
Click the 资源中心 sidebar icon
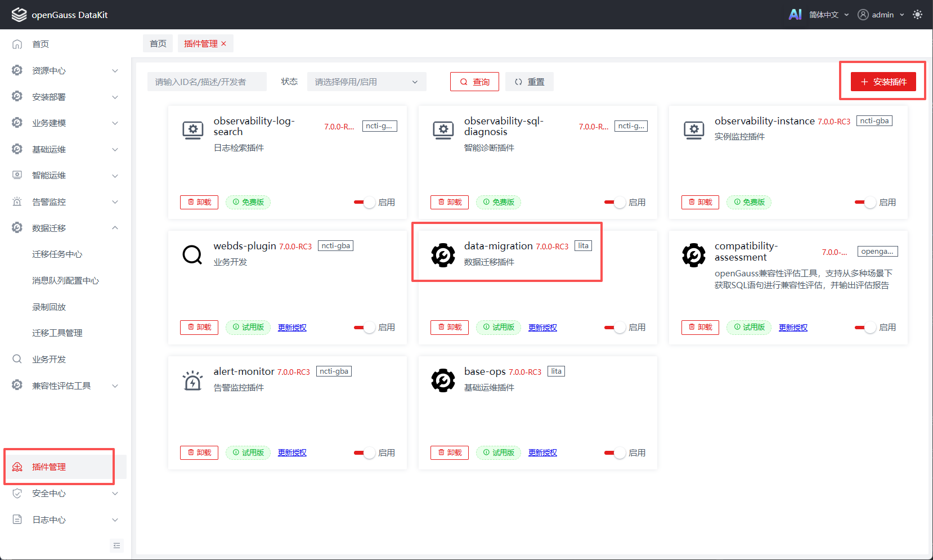[x=17, y=70]
